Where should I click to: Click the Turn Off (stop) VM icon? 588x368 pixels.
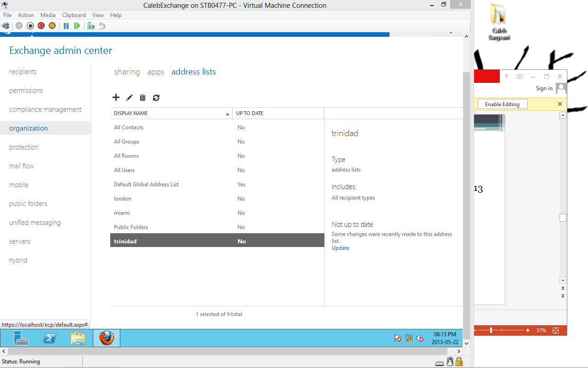(30, 26)
